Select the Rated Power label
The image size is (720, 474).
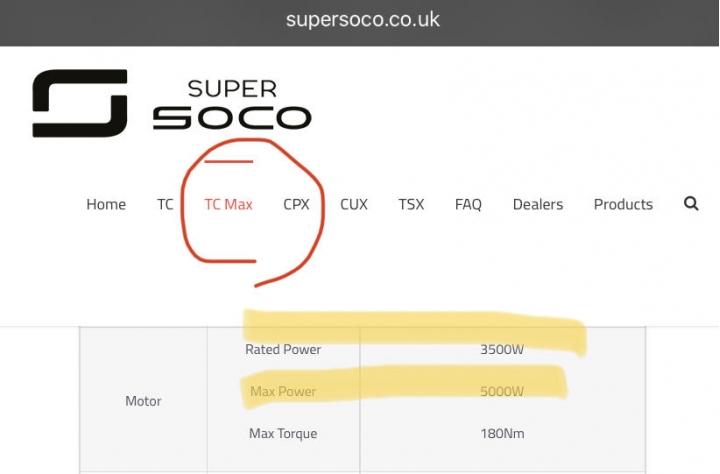click(283, 349)
